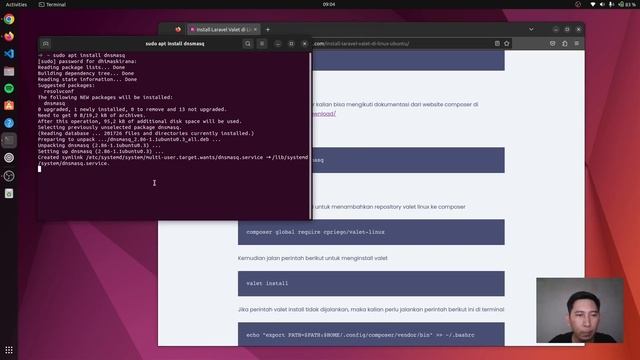Open the Help dock icon
Image resolution: width=640 pixels, height=360 pixels.
[x=9, y=123]
